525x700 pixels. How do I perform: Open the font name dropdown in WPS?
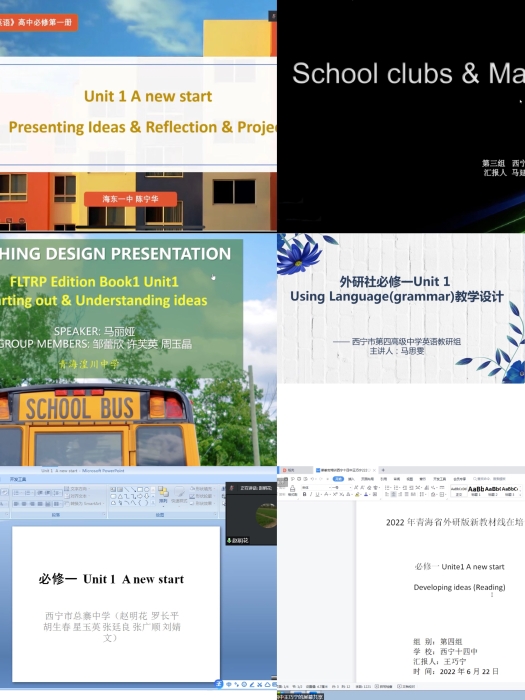[318, 488]
